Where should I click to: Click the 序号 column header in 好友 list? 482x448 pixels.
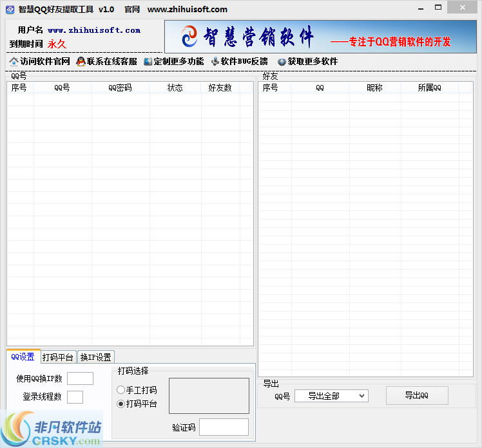[275, 88]
